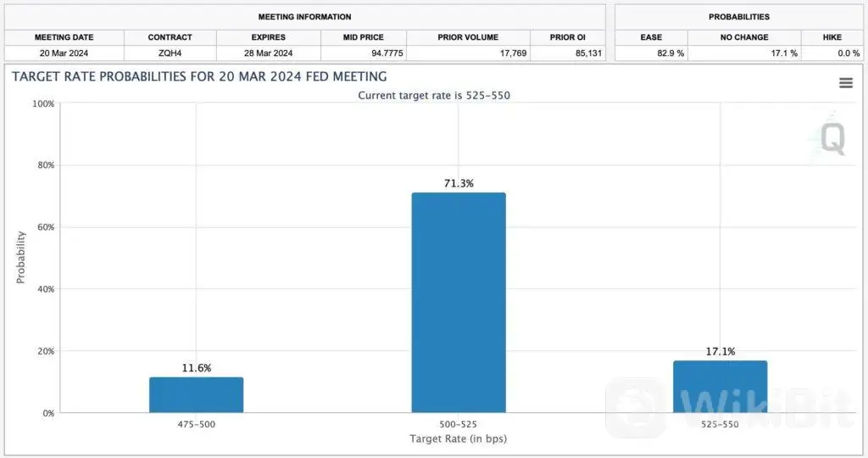Image resolution: width=868 pixels, height=458 pixels.
Task: Click the MID PRICE column header
Action: (x=364, y=37)
